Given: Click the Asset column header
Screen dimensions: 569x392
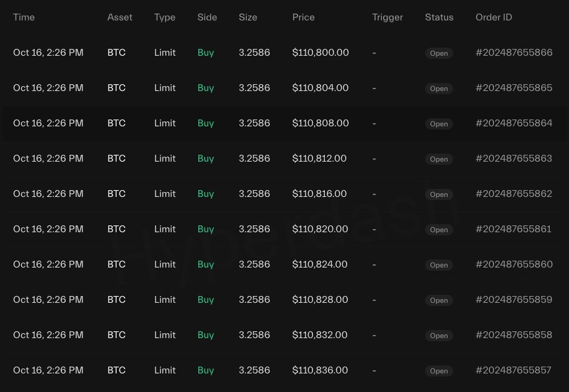Looking at the screenshot, I should click(x=120, y=17).
